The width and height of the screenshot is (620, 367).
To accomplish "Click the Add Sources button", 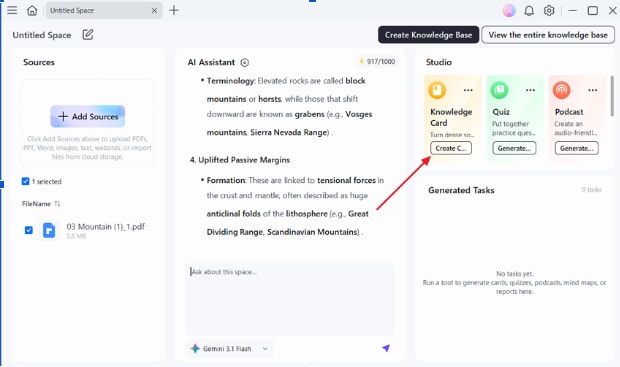I will pyautogui.click(x=88, y=116).
